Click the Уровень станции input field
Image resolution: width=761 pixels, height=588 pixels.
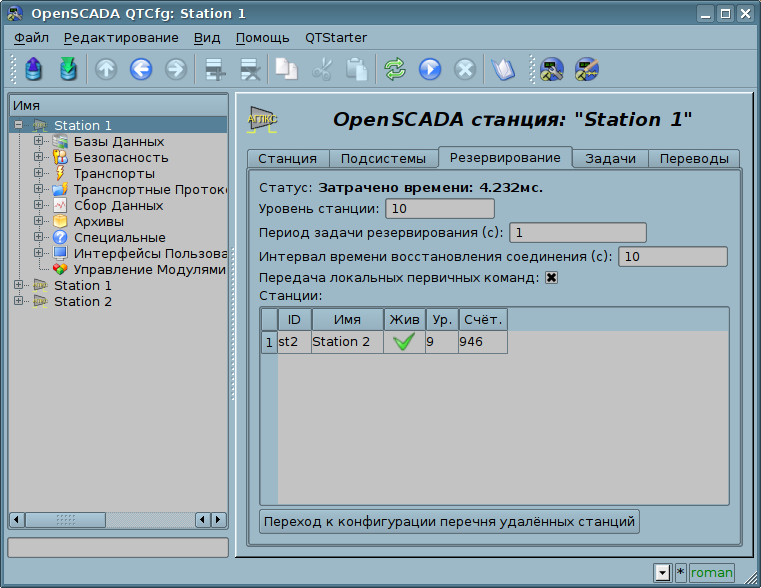pyautogui.click(x=440, y=209)
